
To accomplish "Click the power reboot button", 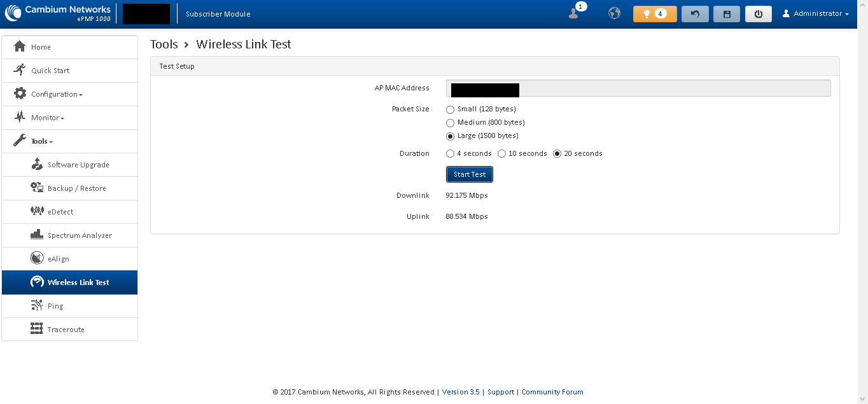I will (759, 14).
